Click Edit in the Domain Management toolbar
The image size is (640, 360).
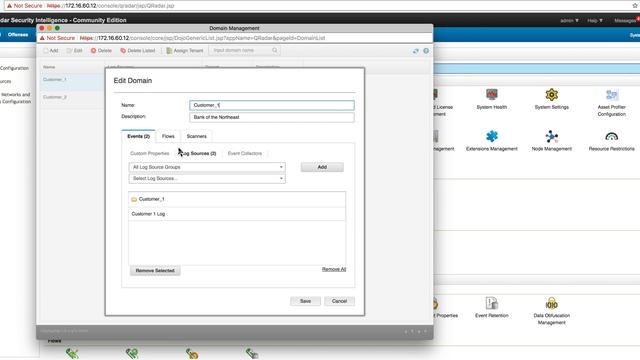75,51
